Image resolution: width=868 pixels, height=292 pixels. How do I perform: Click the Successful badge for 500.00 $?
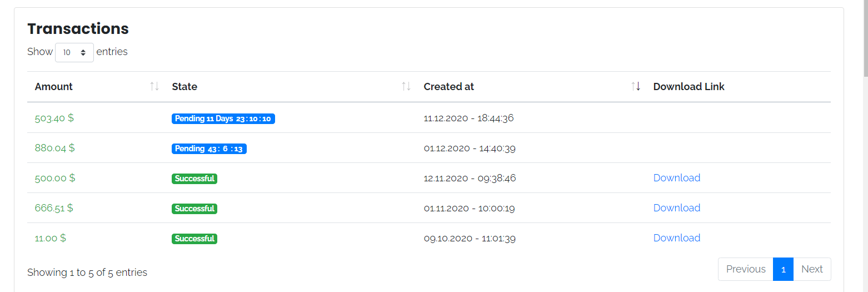[194, 179]
